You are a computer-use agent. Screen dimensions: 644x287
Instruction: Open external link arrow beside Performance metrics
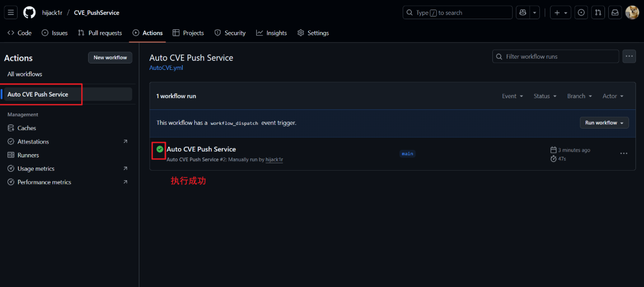point(125,182)
